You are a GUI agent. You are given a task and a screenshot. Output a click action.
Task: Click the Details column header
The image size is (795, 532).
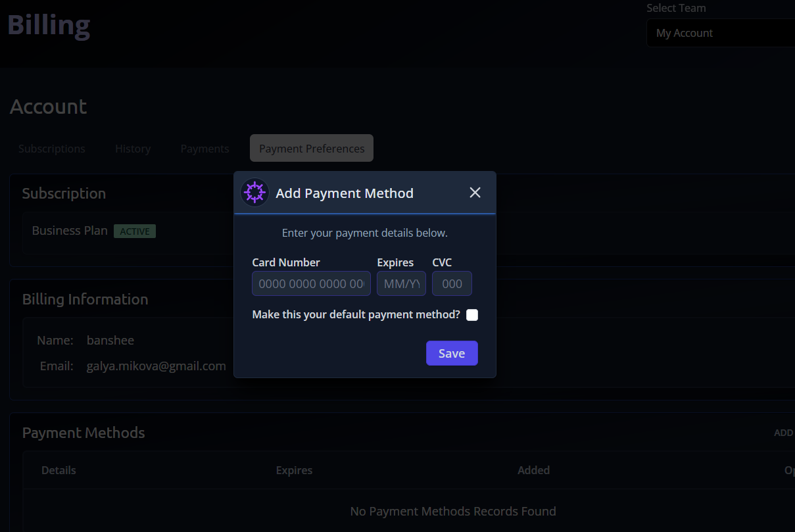pyautogui.click(x=59, y=470)
